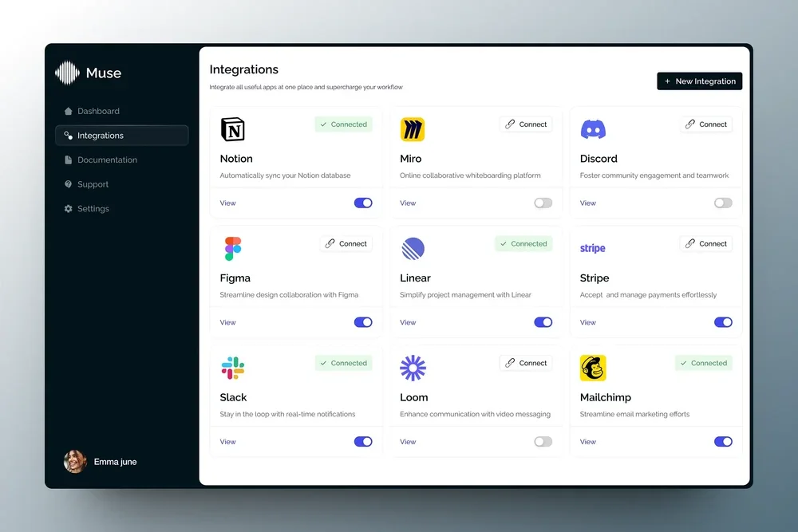The height and width of the screenshot is (532, 798).
Task: Switch off the Slack toggle
Action: pos(363,441)
